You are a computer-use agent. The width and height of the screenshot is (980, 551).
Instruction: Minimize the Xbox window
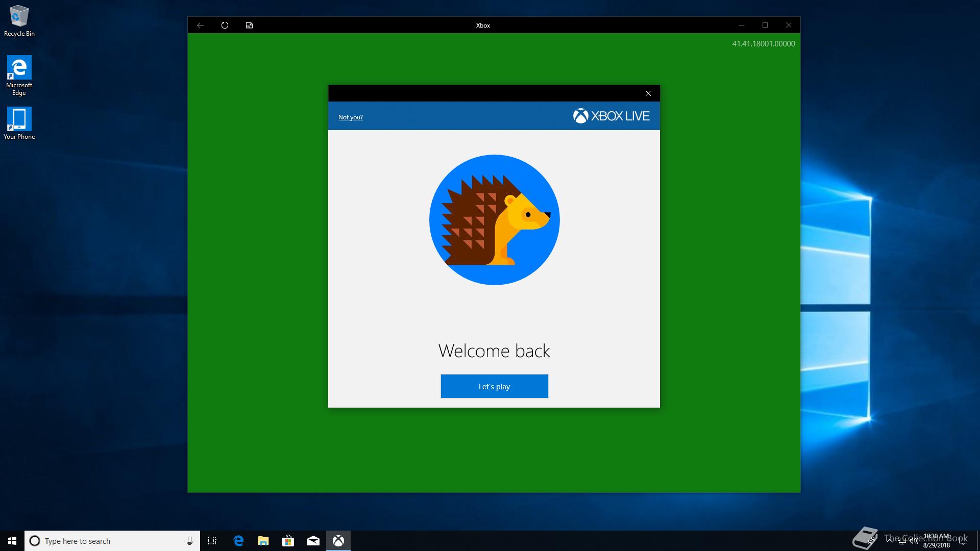pos(741,25)
